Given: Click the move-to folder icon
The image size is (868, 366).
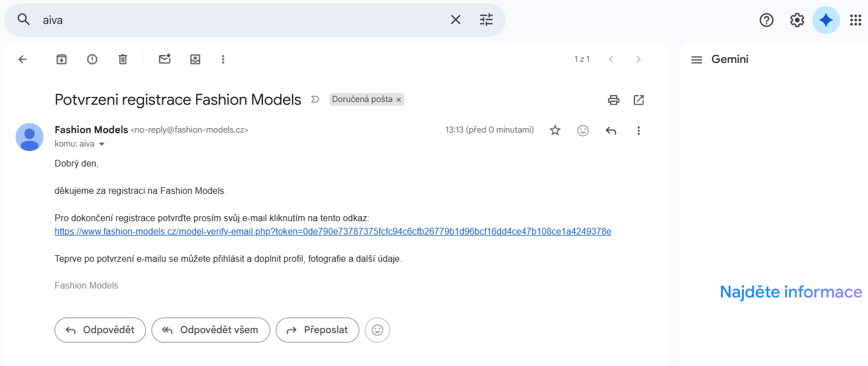Looking at the screenshot, I should pyautogui.click(x=195, y=59).
